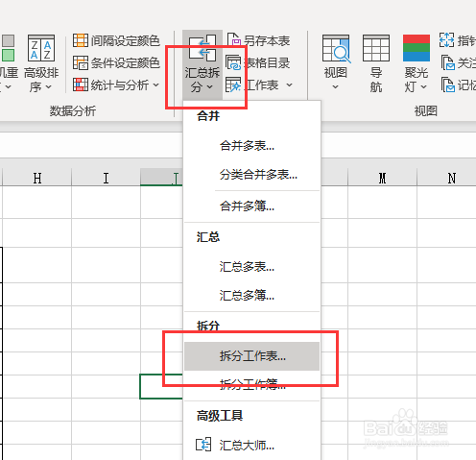The height and width of the screenshot is (460, 476).
Task: Click the 间隔设定颜色 icon
Action: (81, 40)
